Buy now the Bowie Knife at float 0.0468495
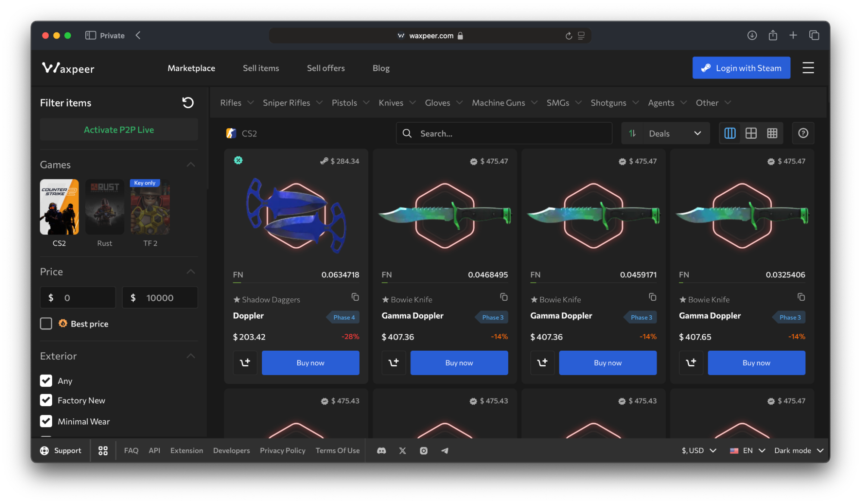 pyautogui.click(x=459, y=363)
